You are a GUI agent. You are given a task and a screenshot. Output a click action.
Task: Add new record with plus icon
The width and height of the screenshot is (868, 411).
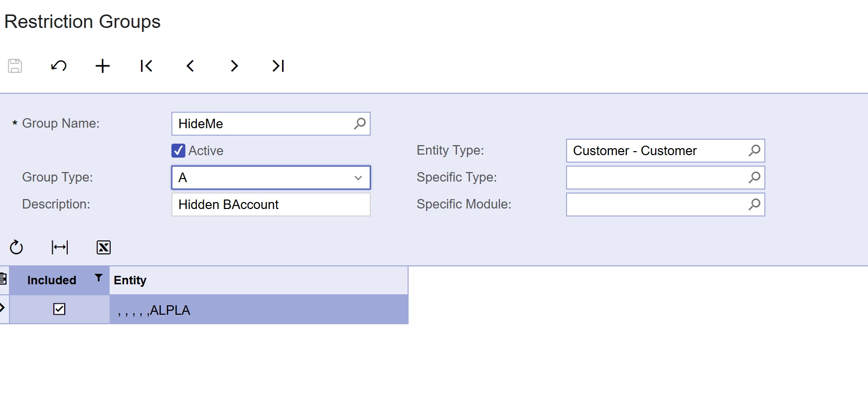click(103, 66)
